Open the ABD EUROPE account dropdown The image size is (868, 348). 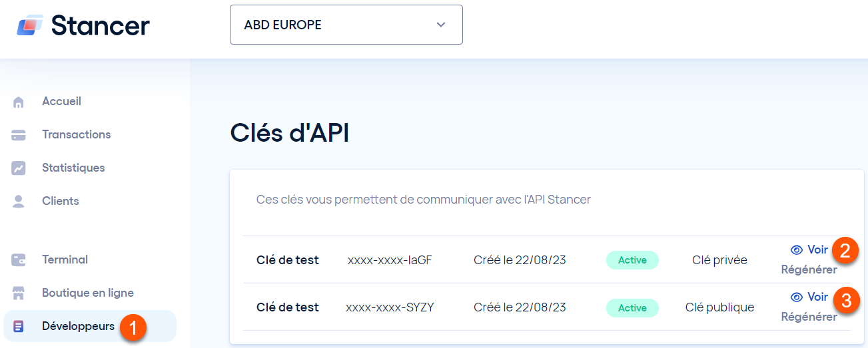tap(346, 25)
